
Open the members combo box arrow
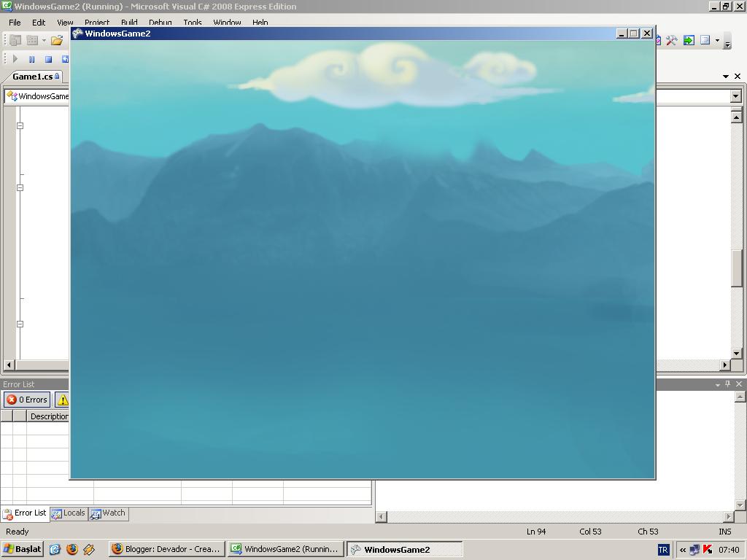point(735,96)
